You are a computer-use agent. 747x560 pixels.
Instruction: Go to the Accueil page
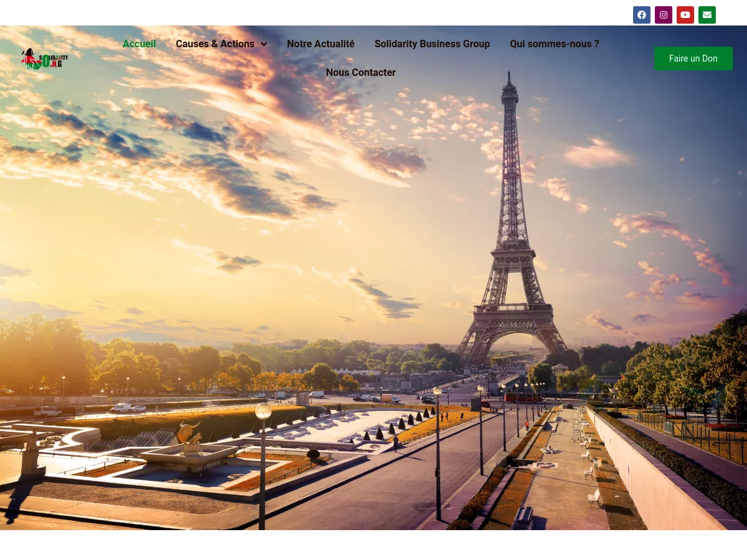139,44
